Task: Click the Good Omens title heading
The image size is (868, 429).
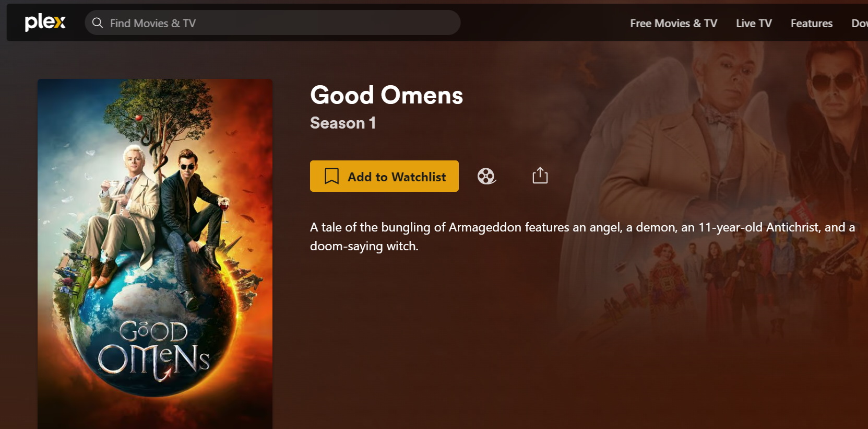Action: [x=386, y=95]
